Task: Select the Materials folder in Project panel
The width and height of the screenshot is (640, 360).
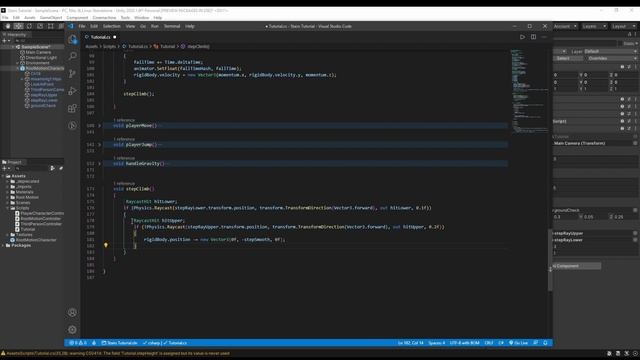Action: coord(24,192)
